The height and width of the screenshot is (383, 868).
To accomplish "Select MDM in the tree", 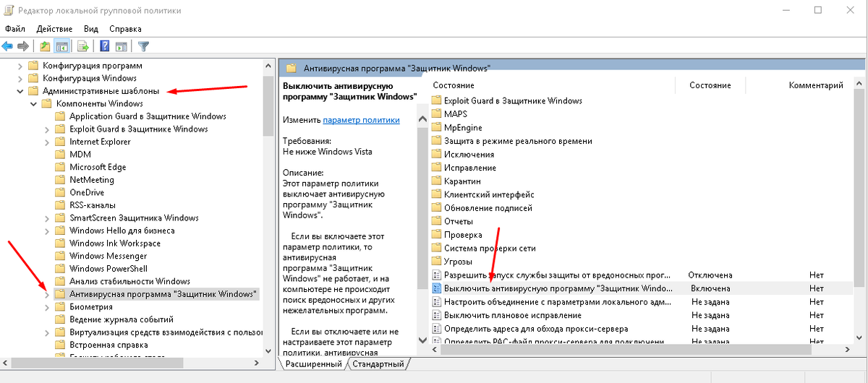I will [80, 155].
